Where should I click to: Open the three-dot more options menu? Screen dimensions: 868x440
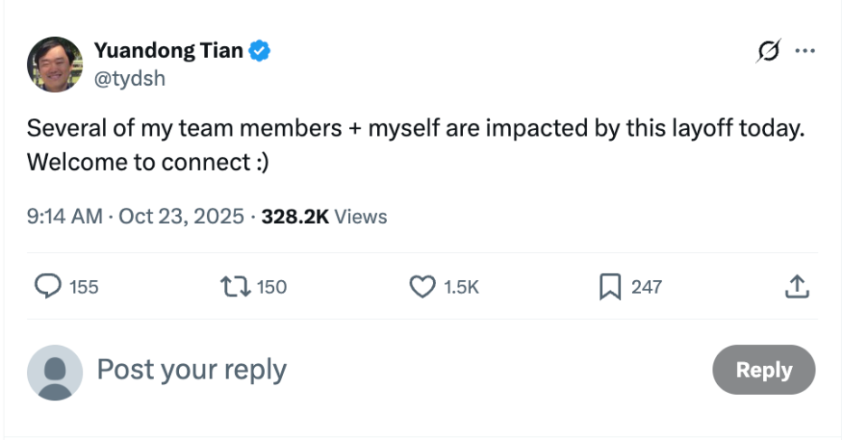pos(804,51)
